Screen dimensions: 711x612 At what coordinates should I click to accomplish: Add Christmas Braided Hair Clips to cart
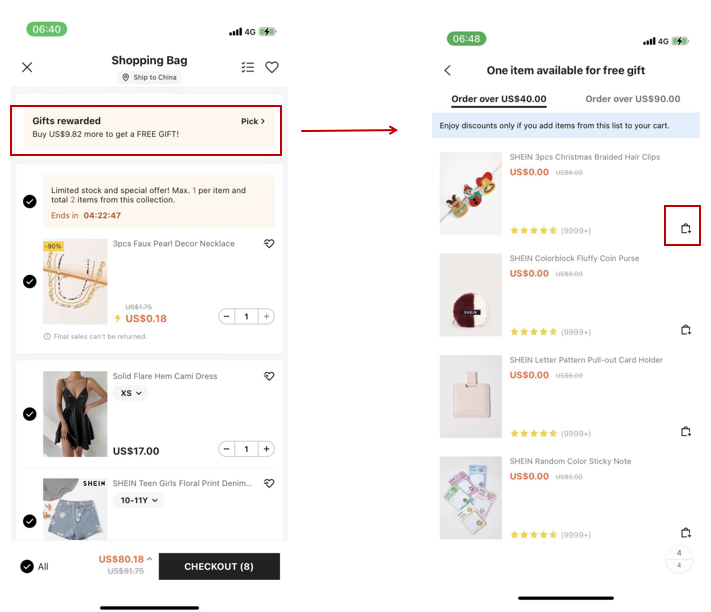point(686,229)
